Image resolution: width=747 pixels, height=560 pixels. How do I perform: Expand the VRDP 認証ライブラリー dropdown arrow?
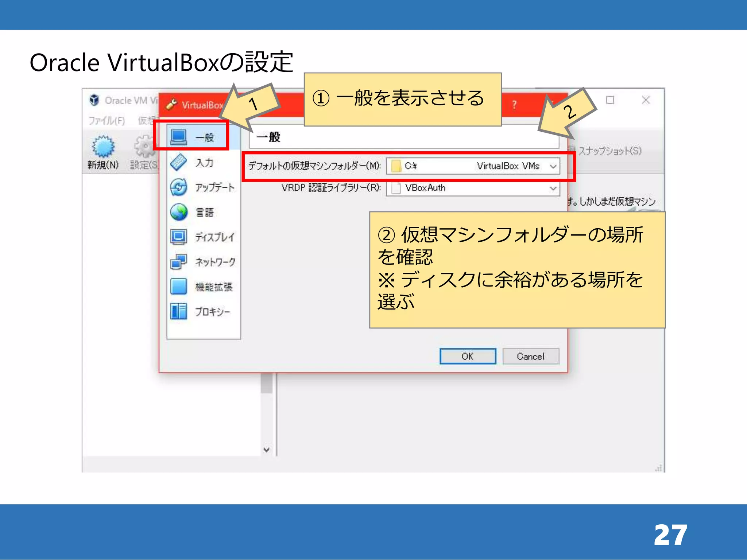pyautogui.click(x=553, y=188)
